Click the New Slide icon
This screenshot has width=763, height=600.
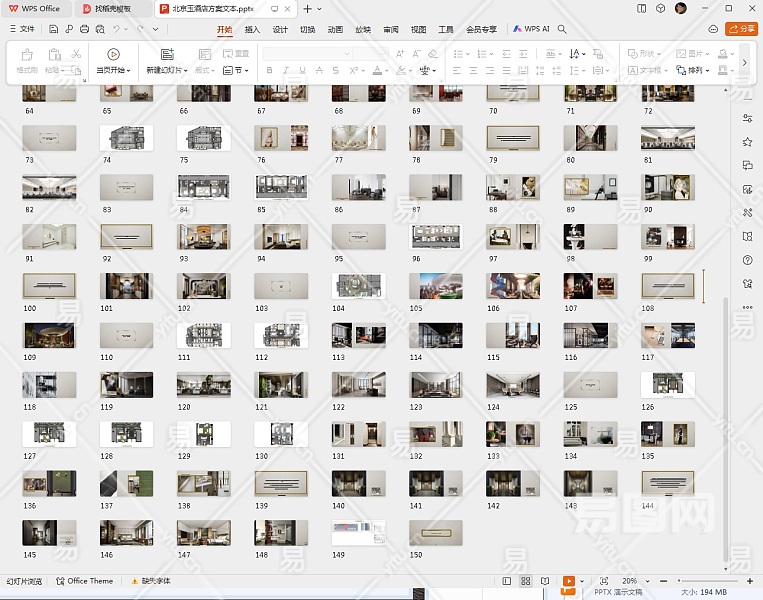[x=166, y=54]
